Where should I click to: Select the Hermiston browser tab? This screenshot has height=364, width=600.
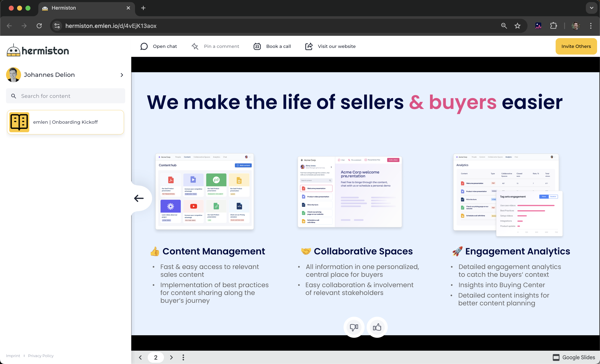point(83,8)
